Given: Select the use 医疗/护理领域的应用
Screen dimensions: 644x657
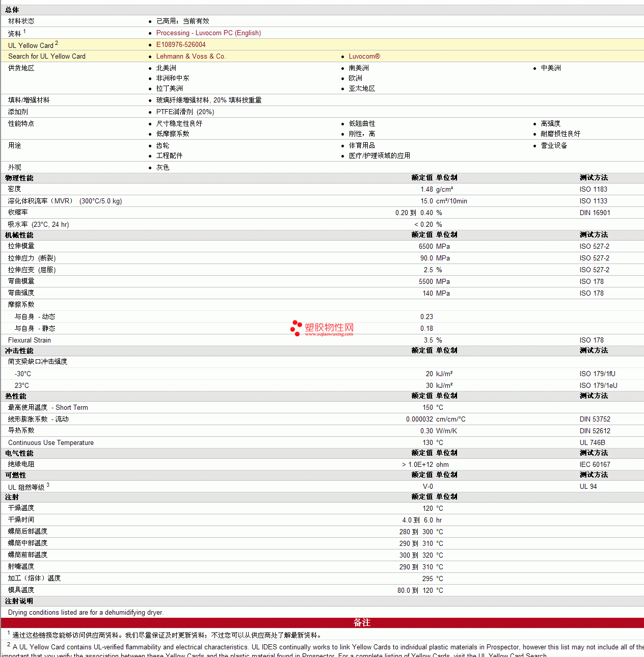Looking at the screenshot, I should pyautogui.click(x=380, y=155).
